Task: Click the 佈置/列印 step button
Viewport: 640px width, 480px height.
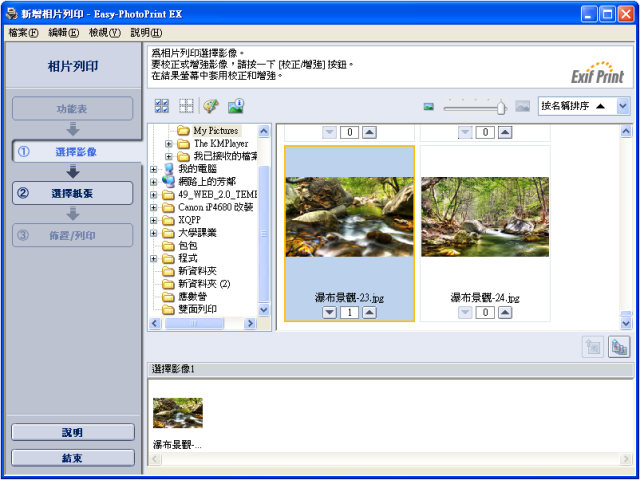Action: [x=73, y=235]
